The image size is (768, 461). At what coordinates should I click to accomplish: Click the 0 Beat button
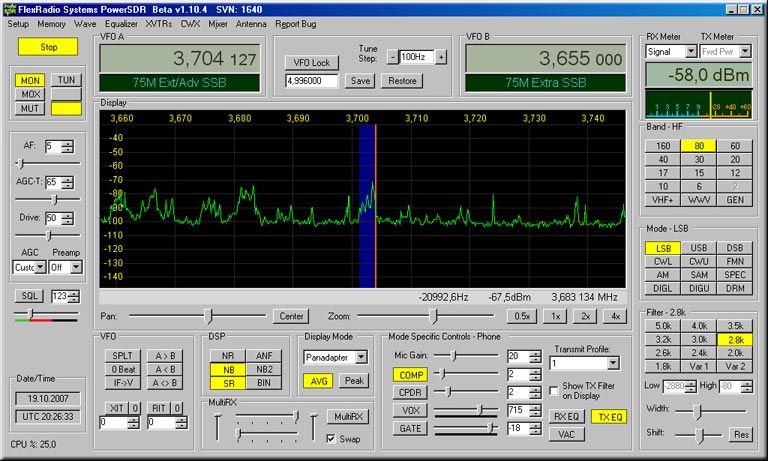[x=122, y=369]
